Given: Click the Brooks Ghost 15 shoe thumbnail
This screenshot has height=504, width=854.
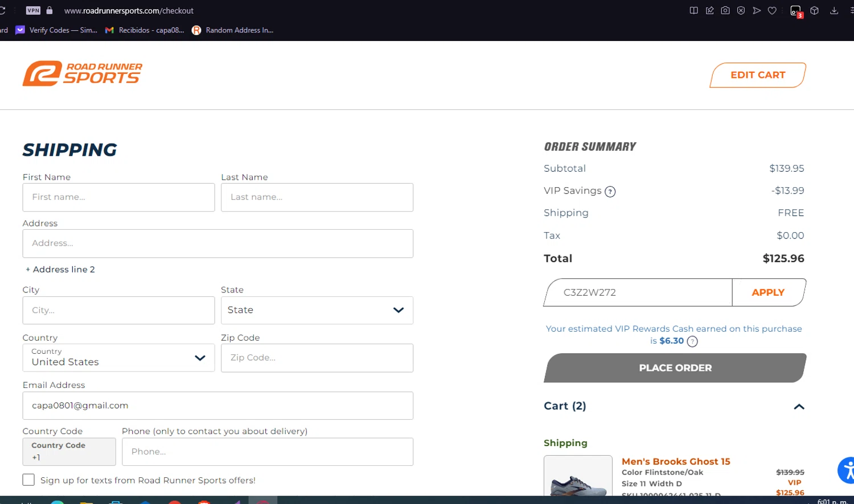Looking at the screenshot, I should coord(578,476).
